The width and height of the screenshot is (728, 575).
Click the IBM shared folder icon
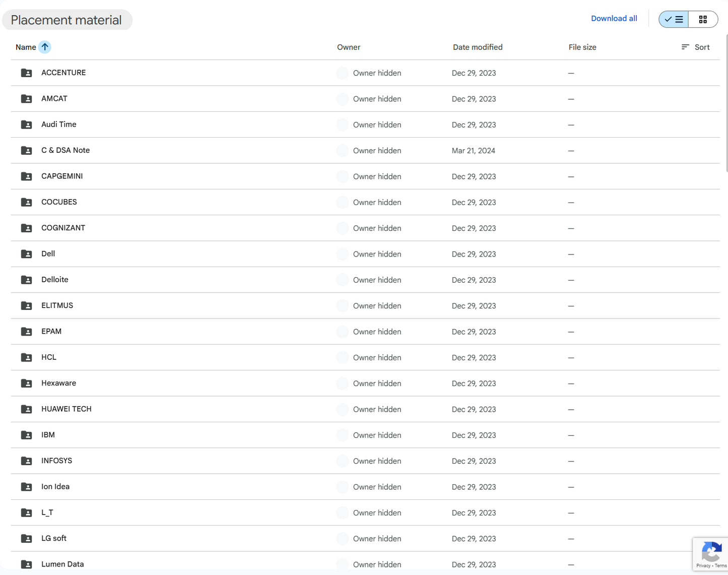point(27,435)
